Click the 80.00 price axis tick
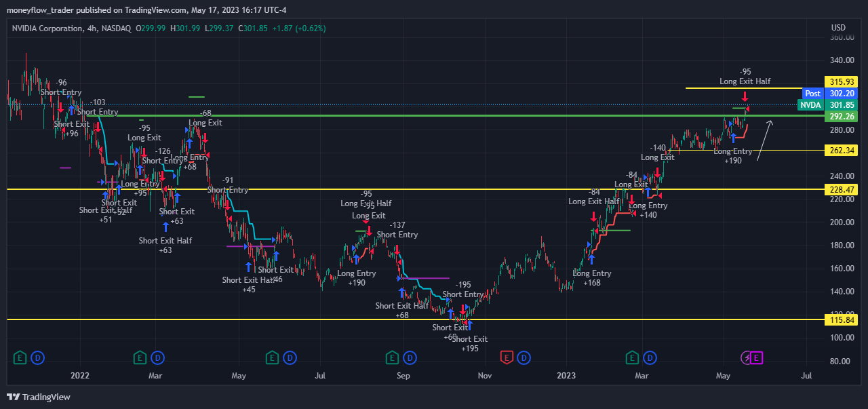This screenshot has height=409, width=868. point(838,361)
